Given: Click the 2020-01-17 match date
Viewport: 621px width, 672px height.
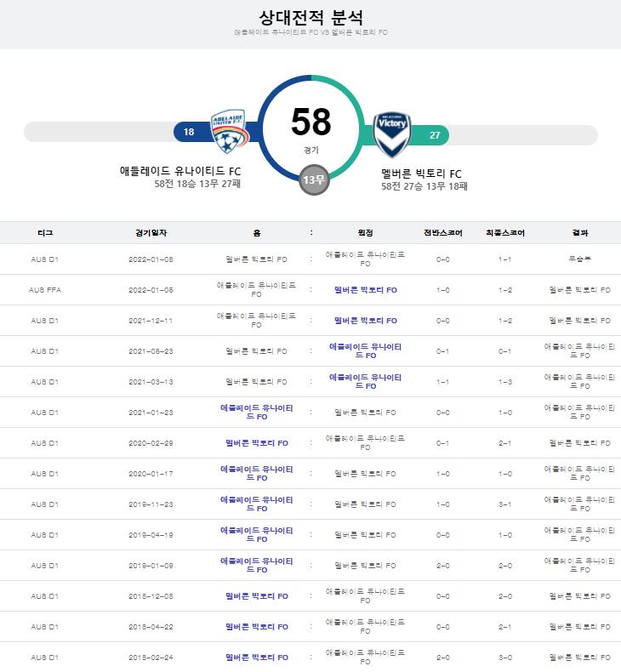Looking at the screenshot, I should pos(151,474).
